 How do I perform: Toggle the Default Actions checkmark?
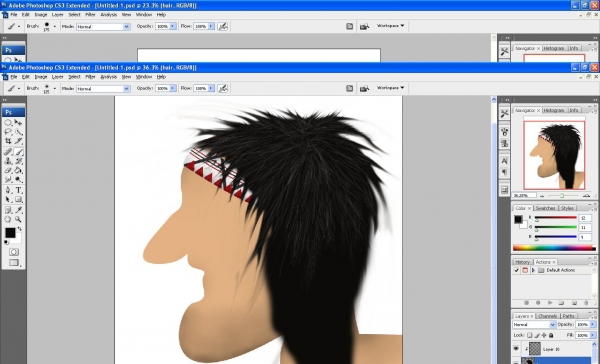coord(516,270)
